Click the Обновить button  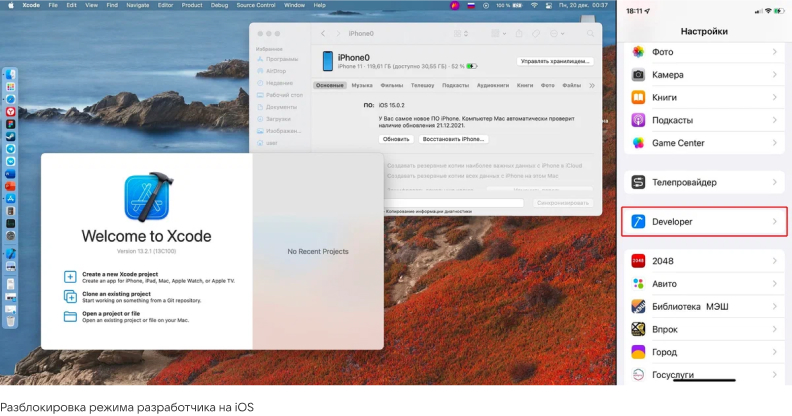click(x=396, y=139)
